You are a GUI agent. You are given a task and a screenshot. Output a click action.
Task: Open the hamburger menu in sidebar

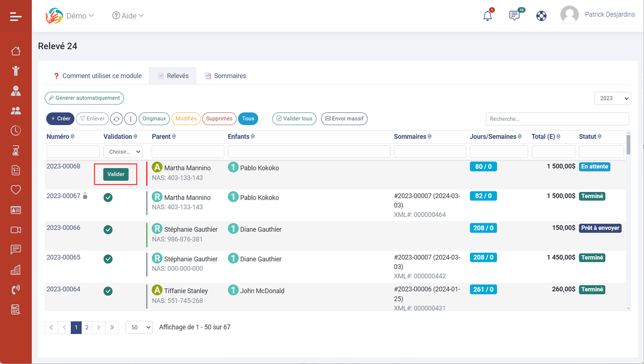tap(16, 17)
